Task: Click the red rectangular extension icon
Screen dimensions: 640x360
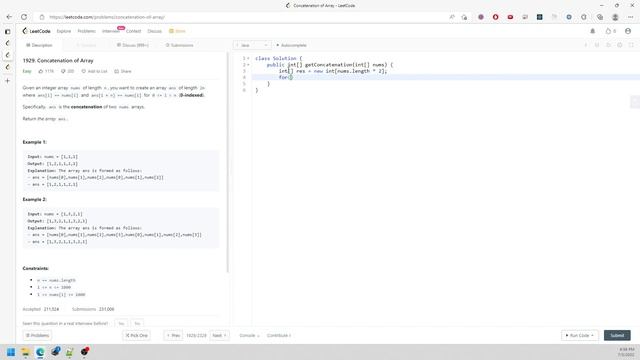Action: point(510,17)
